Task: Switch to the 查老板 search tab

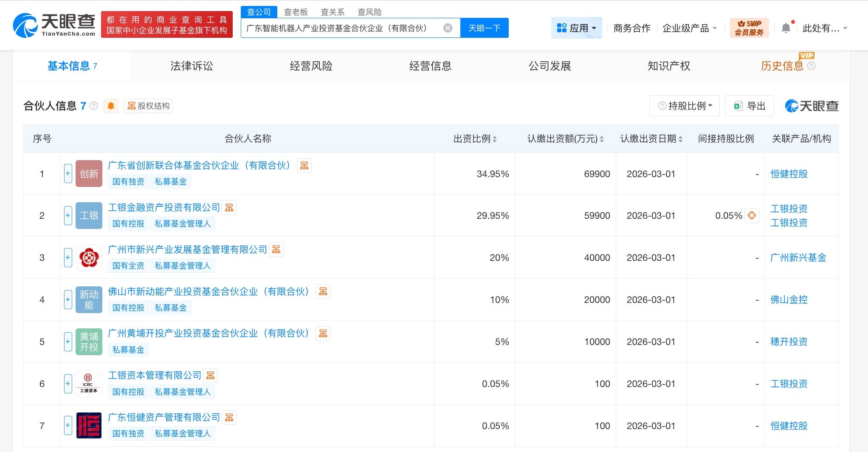Action: click(x=296, y=12)
